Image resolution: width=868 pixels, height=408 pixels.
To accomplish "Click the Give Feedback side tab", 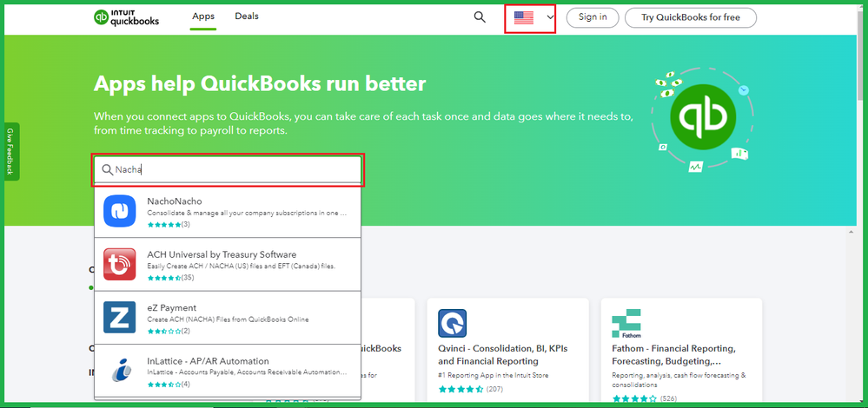I will point(10,151).
